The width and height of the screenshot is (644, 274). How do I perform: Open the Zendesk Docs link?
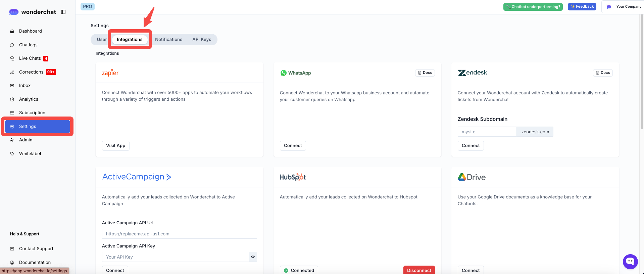[x=603, y=73]
